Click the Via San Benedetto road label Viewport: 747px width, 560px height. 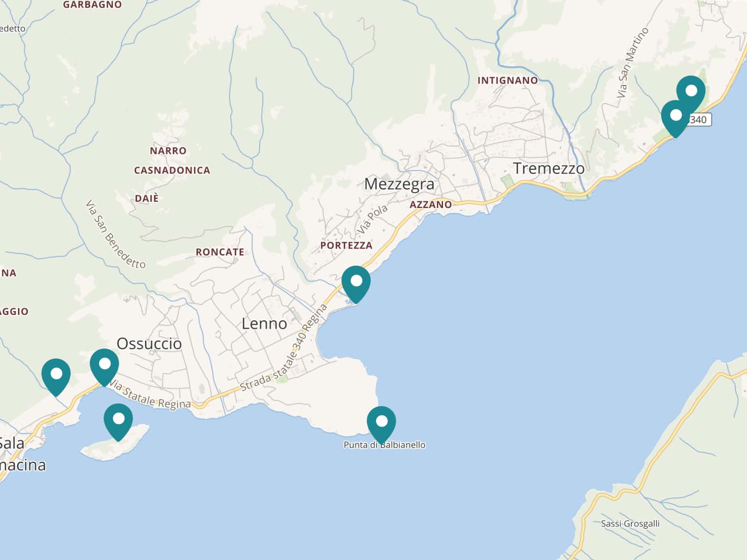tap(115, 234)
